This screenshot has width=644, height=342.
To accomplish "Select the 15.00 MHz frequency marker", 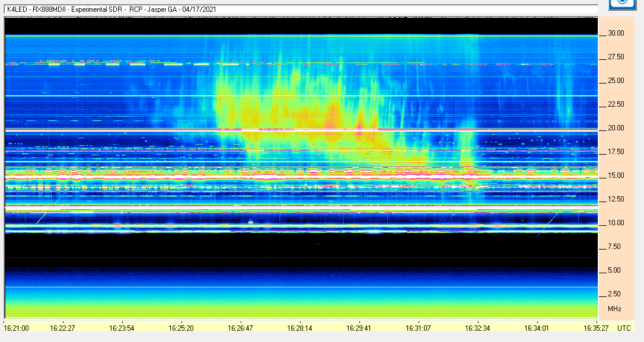I will (617, 175).
